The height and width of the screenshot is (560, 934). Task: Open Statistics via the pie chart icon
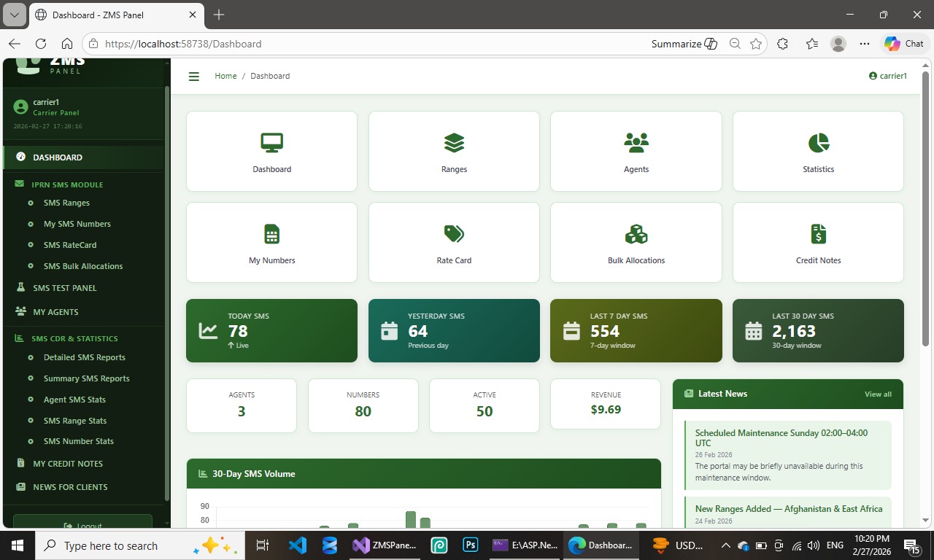coord(817,141)
